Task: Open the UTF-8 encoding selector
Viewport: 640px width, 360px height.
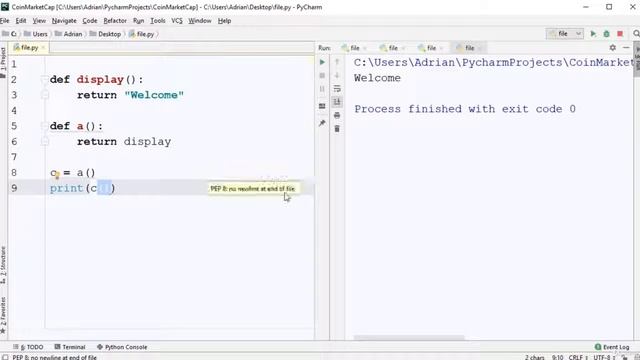Action: tap(604, 357)
